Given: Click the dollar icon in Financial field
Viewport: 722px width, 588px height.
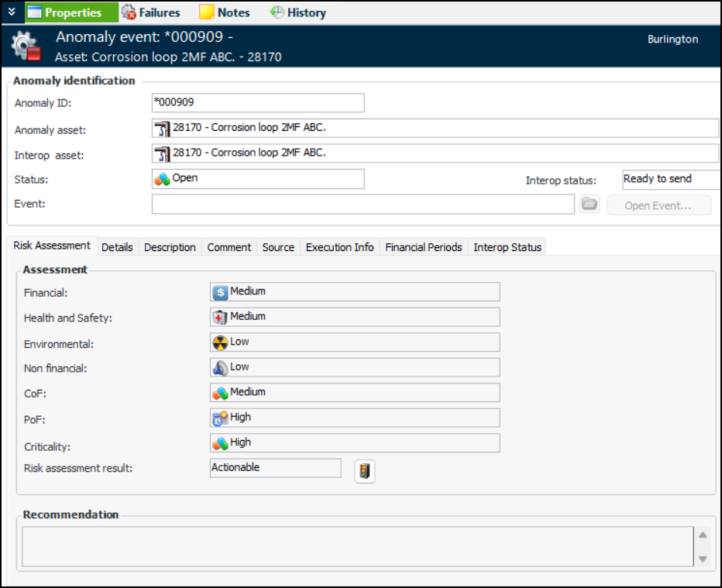Looking at the screenshot, I should 221,292.
